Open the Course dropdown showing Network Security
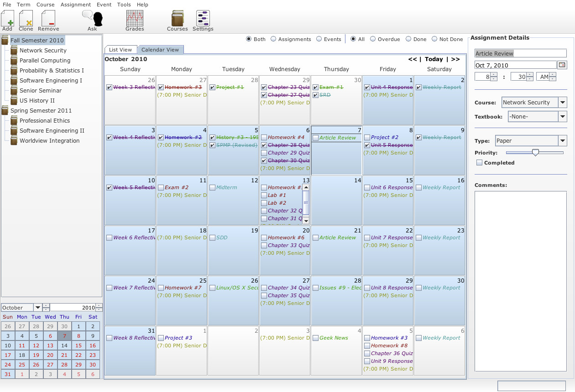 [x=563, y=103]
